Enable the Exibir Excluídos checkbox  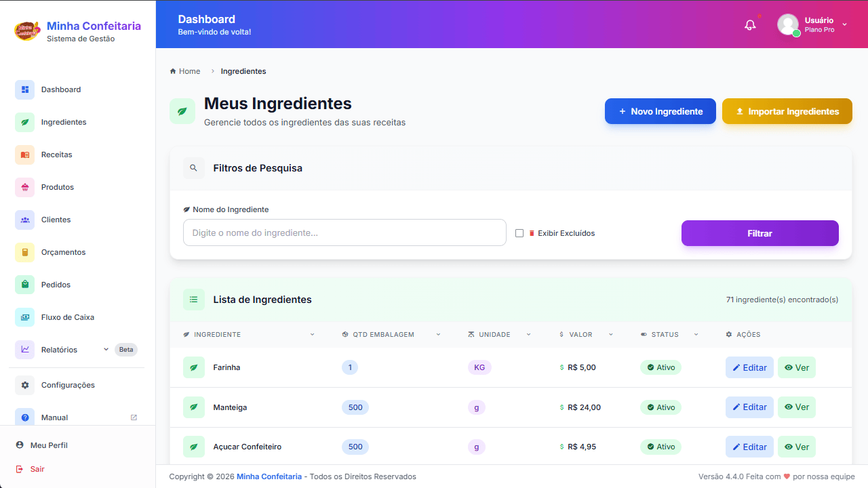click(519, 233)
